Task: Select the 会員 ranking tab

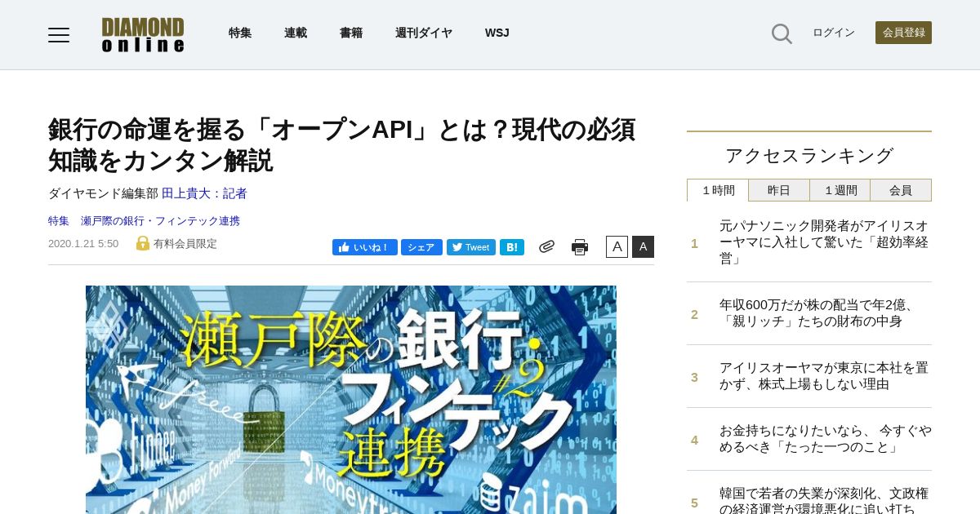Action: point(901,190)
